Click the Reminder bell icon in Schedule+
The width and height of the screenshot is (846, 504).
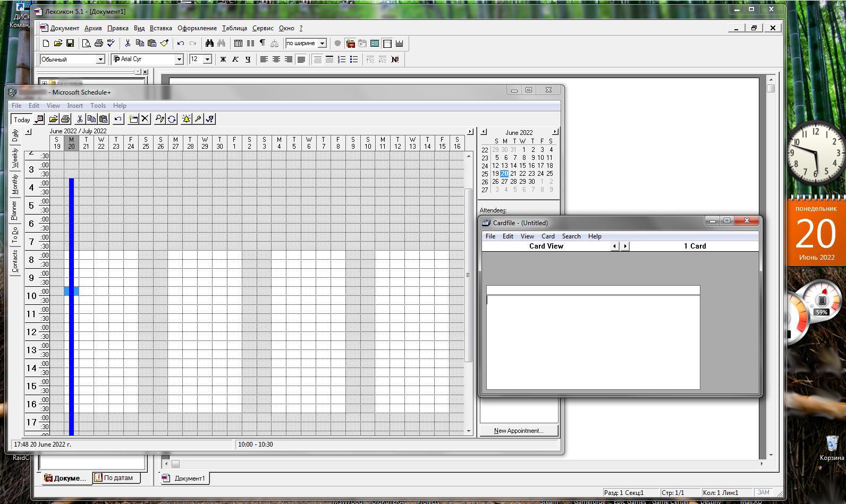coord(186,119)
